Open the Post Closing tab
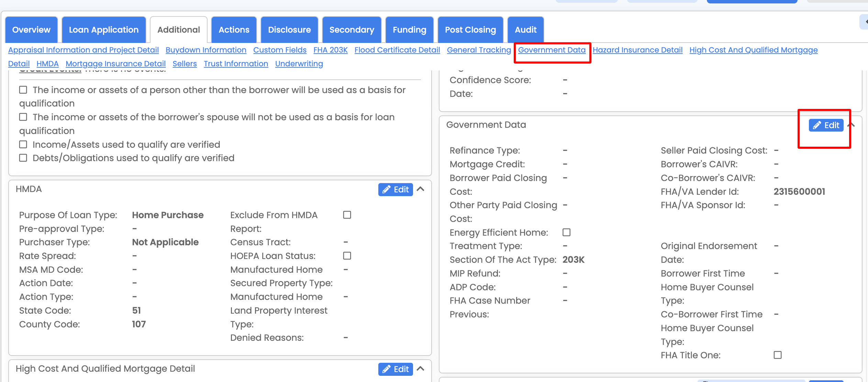The image size is (868, 382). [x=470, y=30]
